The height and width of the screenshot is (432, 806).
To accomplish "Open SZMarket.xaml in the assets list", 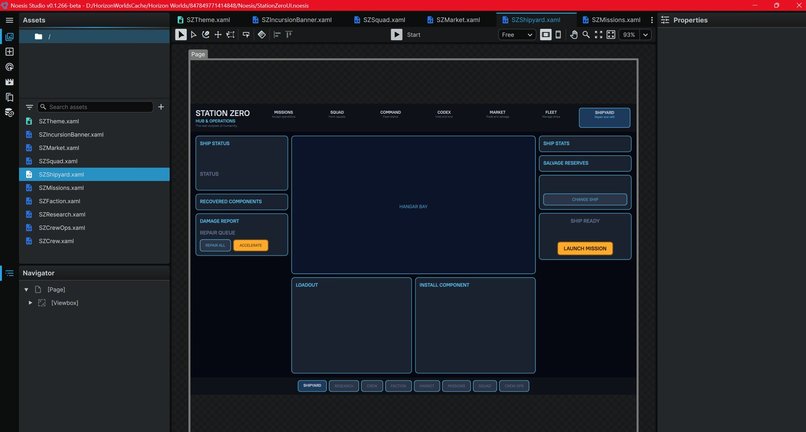I will pos(94,148).
